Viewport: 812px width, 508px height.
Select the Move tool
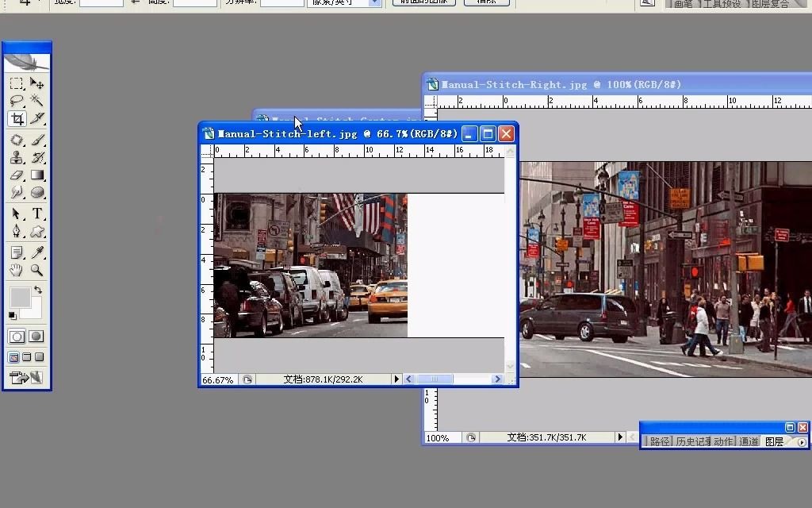tap(36, 83)
